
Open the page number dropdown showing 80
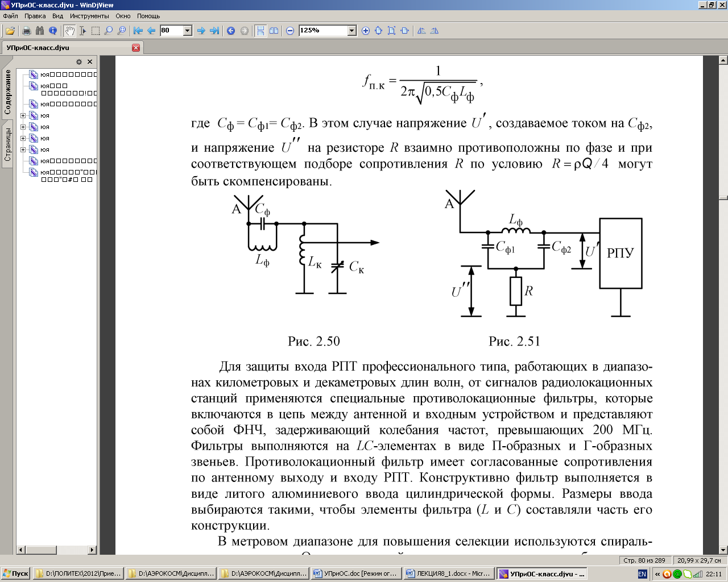(188, 31)
